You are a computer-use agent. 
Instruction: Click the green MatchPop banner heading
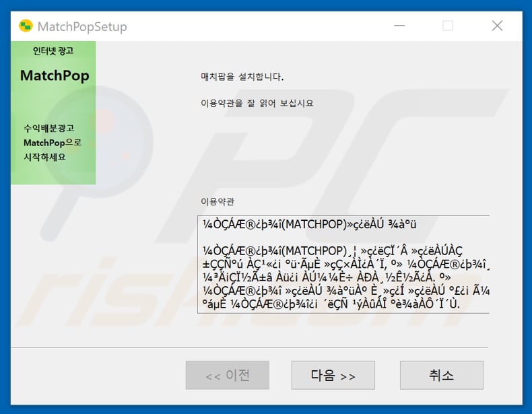(55, 75)
